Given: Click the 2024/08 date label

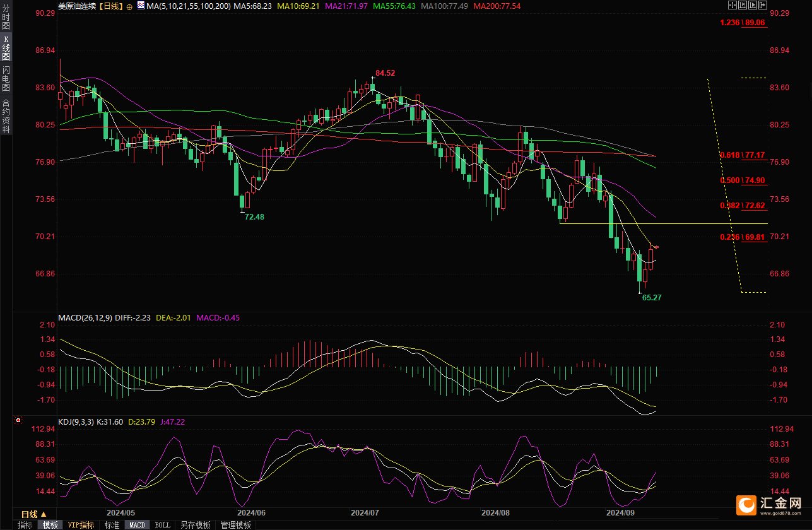Looking at the screenshot, I should point(495,512).
